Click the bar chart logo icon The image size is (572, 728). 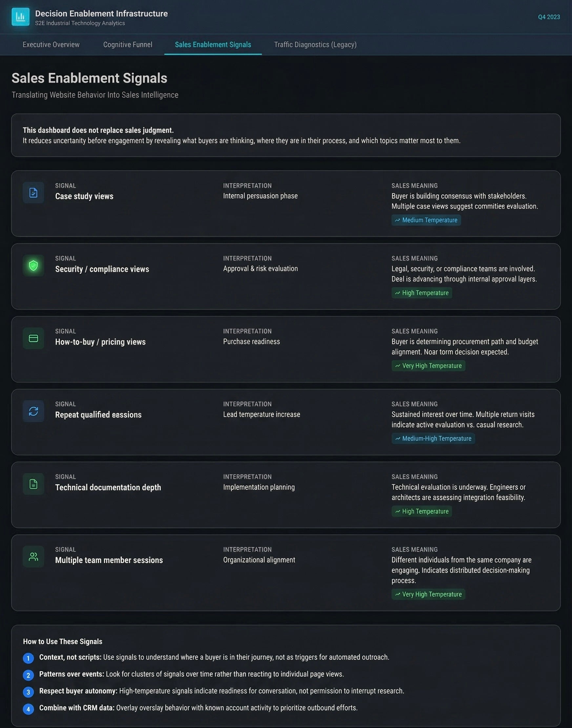pyautogui.click(x=20, y=17)
